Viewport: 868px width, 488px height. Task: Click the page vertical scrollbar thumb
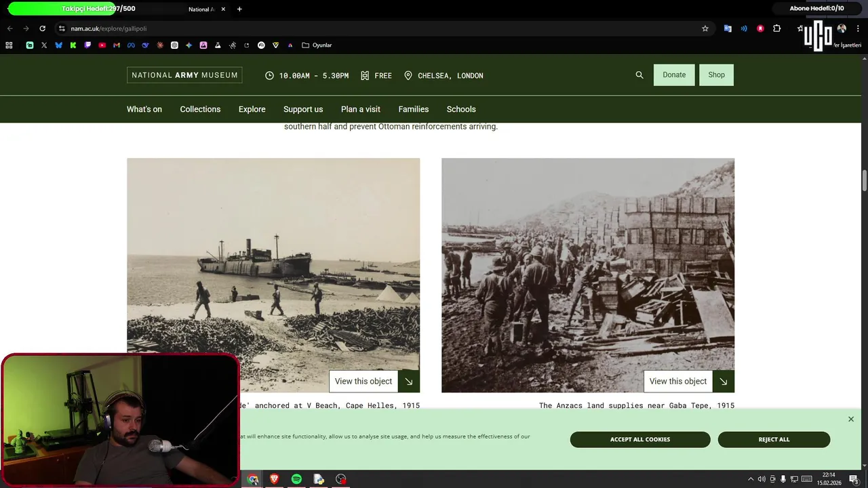pyautogui.click(x=865, y=181)
